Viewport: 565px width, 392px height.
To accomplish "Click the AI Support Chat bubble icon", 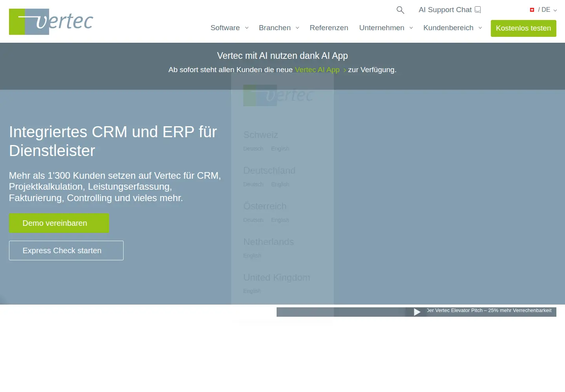I will pyautogui.click(x=478, y=10).
